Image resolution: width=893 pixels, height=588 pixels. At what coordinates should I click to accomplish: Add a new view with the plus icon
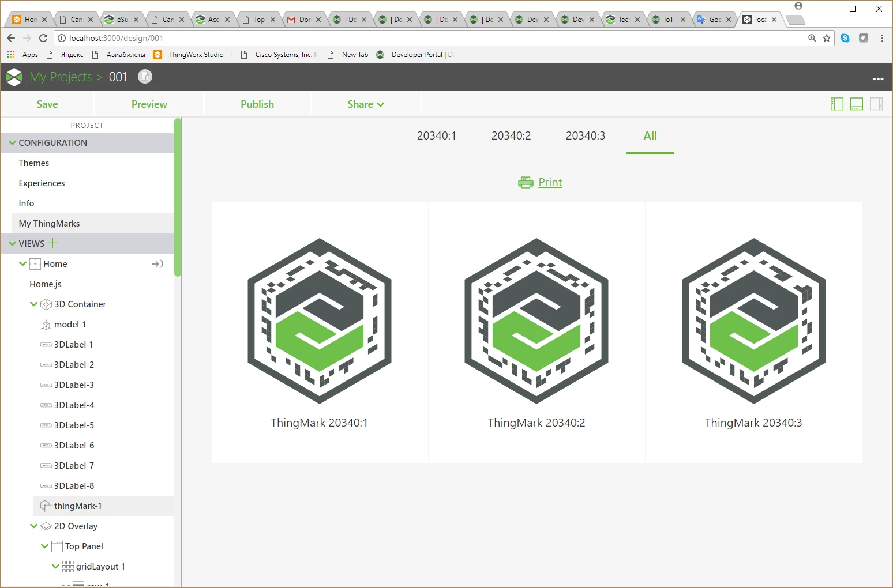(x=53, y=243)
